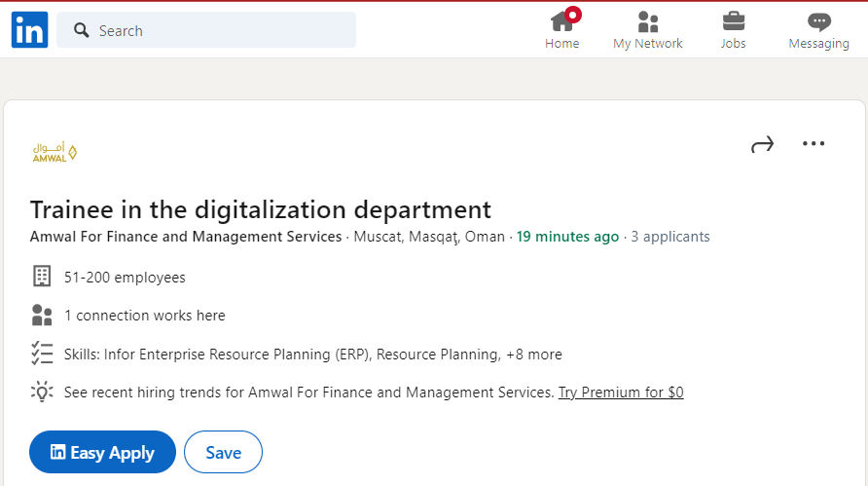The height and width of the screenshot is (486, 868).
Task: Click the Easy Apply button
Action: 102,452
